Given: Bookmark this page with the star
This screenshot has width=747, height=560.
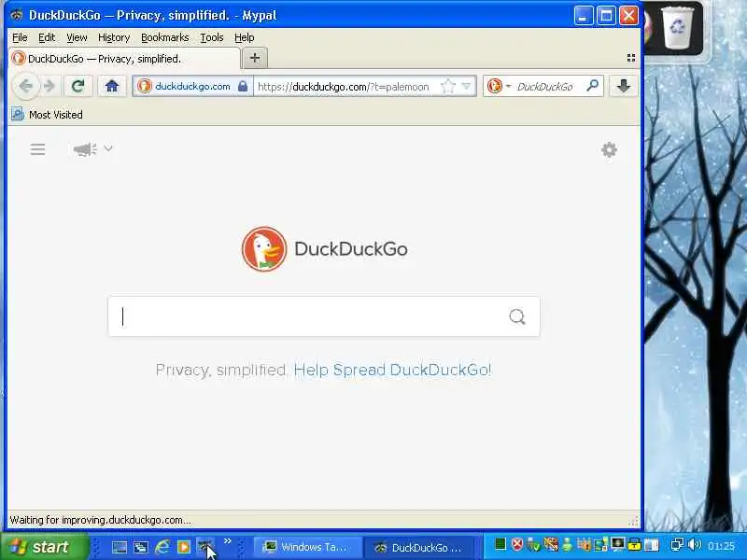Looking at the screenshot, I should (448, 86).
